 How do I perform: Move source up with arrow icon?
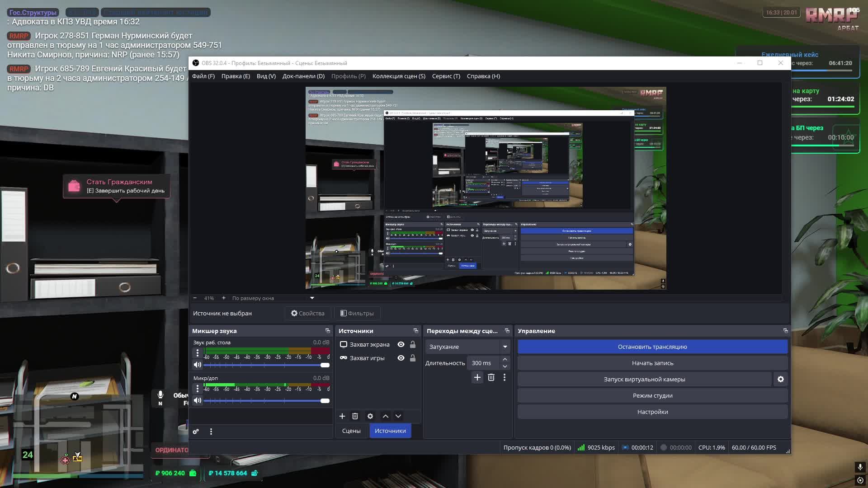click(x=386, y=416)
